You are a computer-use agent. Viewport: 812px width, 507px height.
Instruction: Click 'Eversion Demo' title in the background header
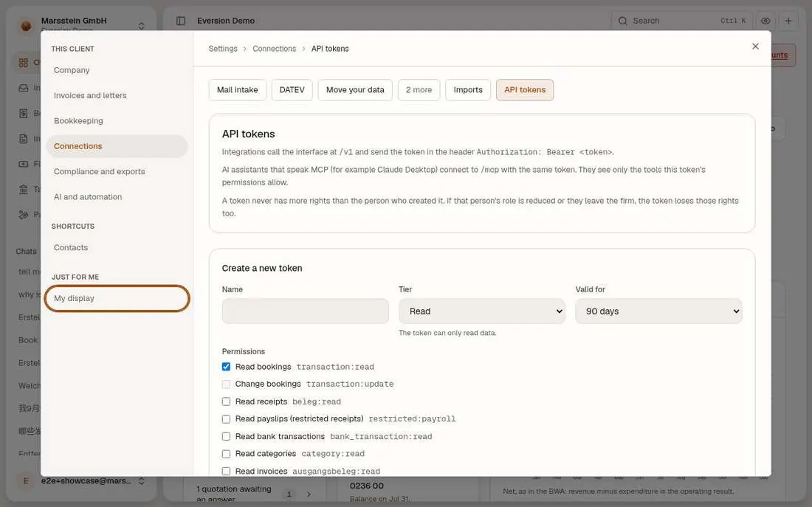point(226,21)
